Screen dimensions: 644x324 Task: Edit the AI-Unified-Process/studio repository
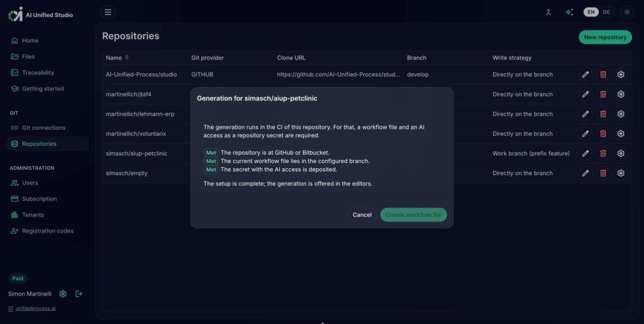[585, 75]
